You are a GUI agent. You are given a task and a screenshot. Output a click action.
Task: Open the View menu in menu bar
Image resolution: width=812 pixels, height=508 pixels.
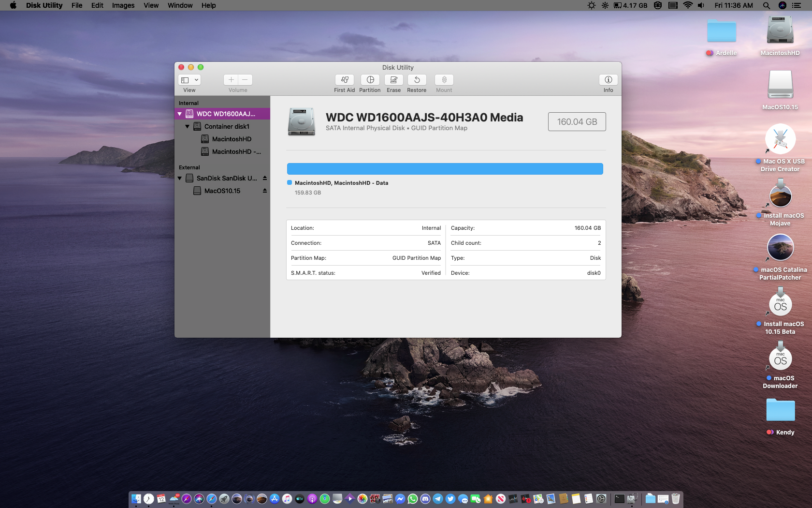pos(151,5)
